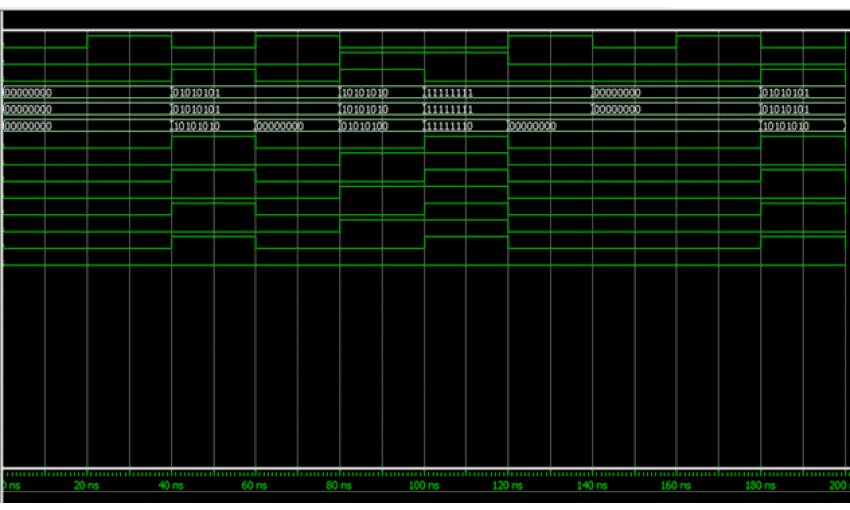850x510 pixels.
Task: Select 00000000 at 0 ns in first bus row
Action: [x=28, y=93]
